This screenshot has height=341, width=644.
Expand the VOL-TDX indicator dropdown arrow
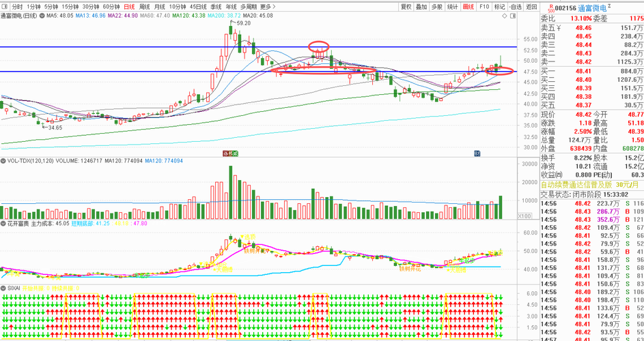pos(3,161)
